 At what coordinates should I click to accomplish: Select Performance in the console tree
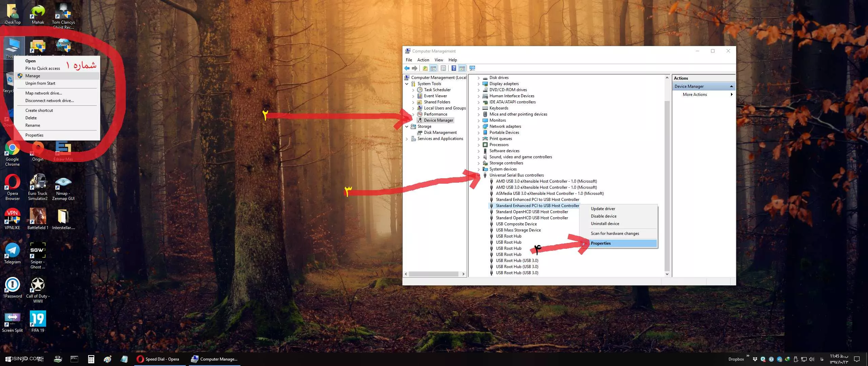click(435, 114)
